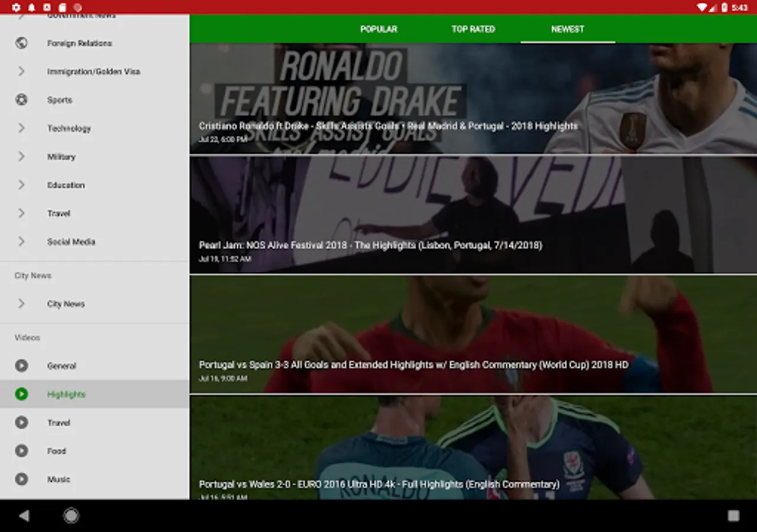Expand the Education category chevron
The height and width of the screenshot is (532, 757).
(21, 185)
